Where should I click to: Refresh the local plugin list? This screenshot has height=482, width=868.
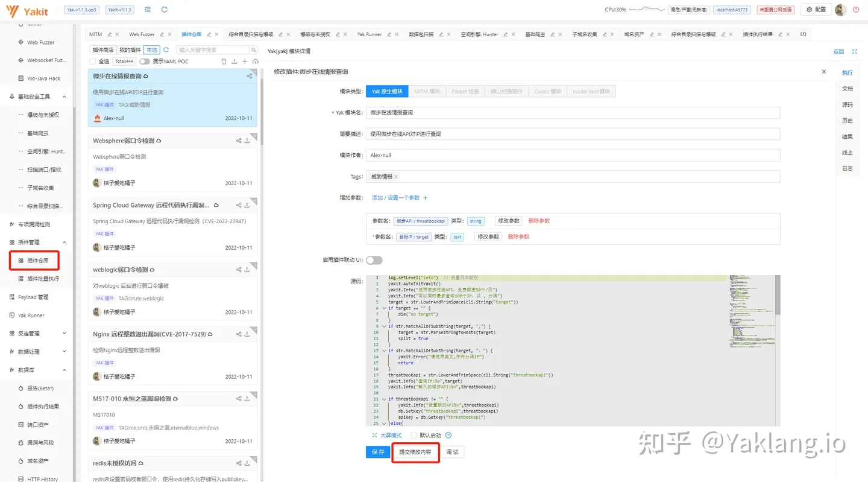point(166,50)
